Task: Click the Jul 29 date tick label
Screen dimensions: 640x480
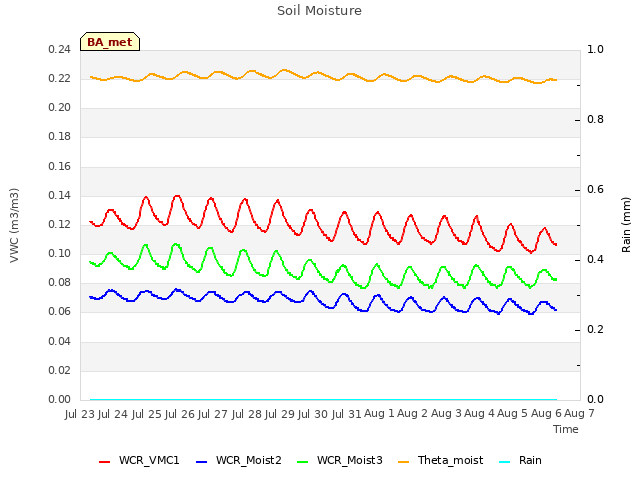Action: (280, 414)
